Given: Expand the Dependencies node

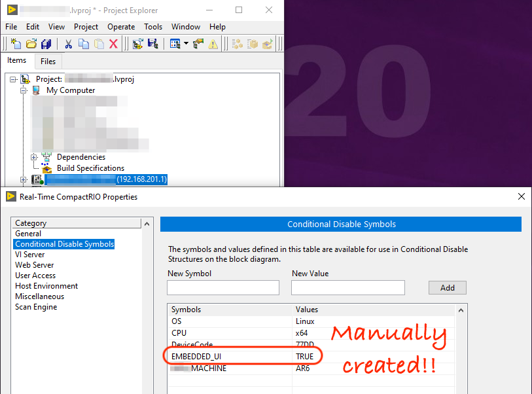Looking at the screenshot, I should [x=33, y=157].
